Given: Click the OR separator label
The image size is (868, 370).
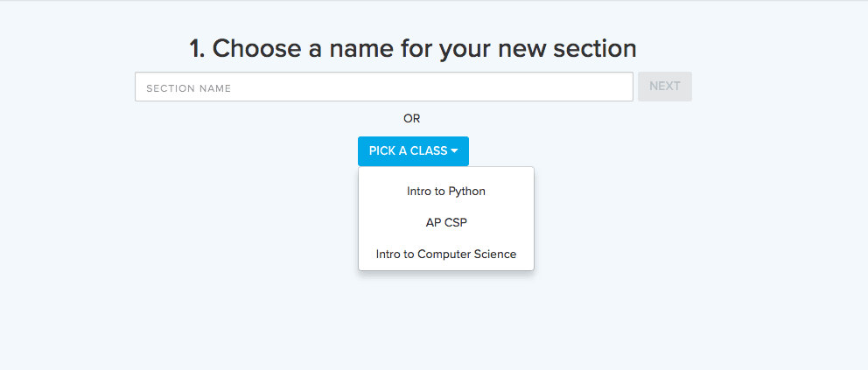Looking at the screenshot, I should [x=412, y=118].
